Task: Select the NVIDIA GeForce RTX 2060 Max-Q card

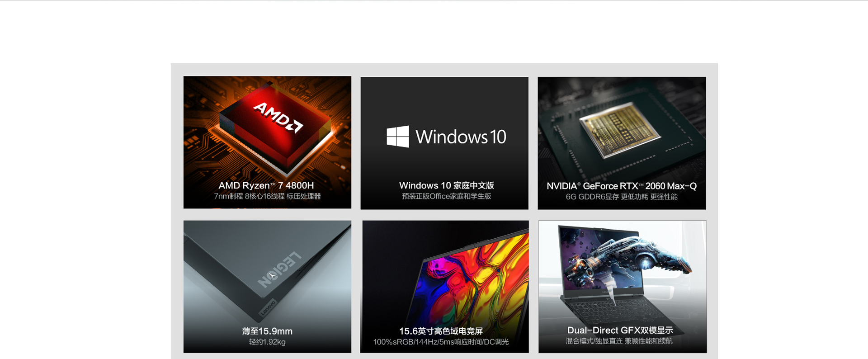Action: point(622,143)
